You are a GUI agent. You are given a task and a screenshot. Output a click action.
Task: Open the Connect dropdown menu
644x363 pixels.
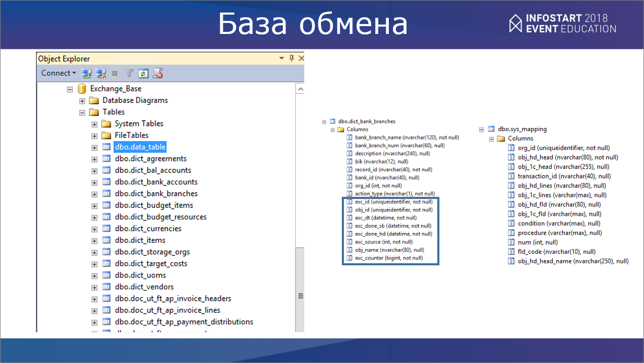tap(58, 73)
